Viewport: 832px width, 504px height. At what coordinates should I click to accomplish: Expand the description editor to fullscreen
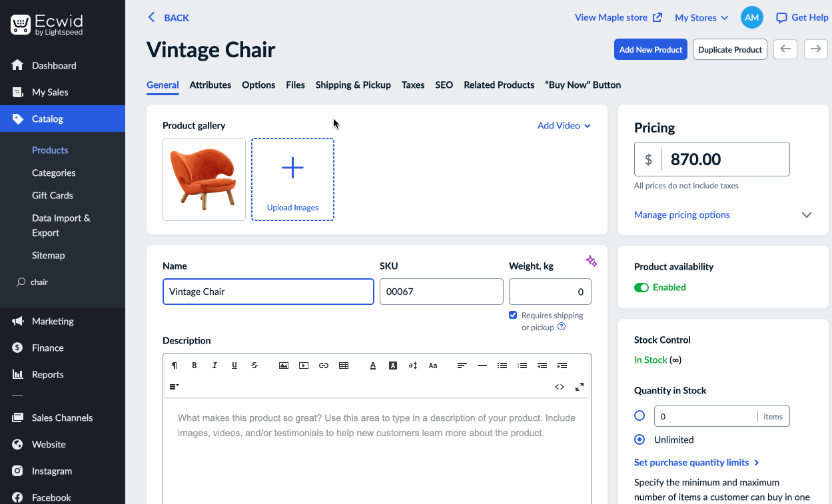click(580, 387)
